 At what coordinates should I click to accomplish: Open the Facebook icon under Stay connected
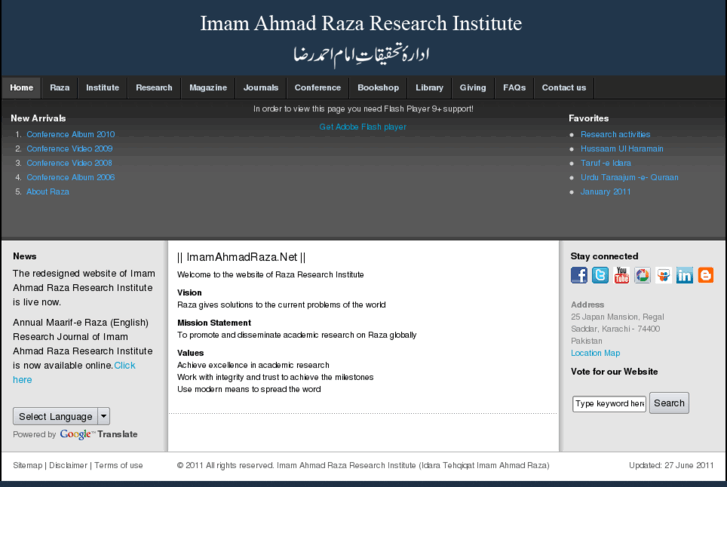coord(579,275)
